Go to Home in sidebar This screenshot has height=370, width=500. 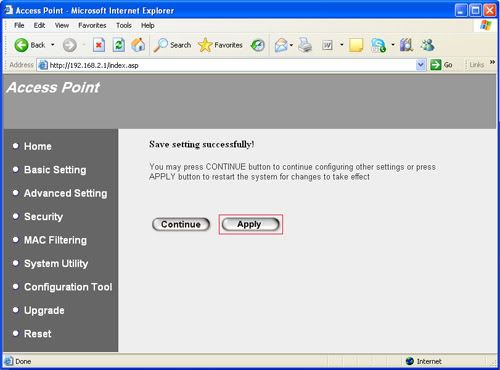point(38,146)
